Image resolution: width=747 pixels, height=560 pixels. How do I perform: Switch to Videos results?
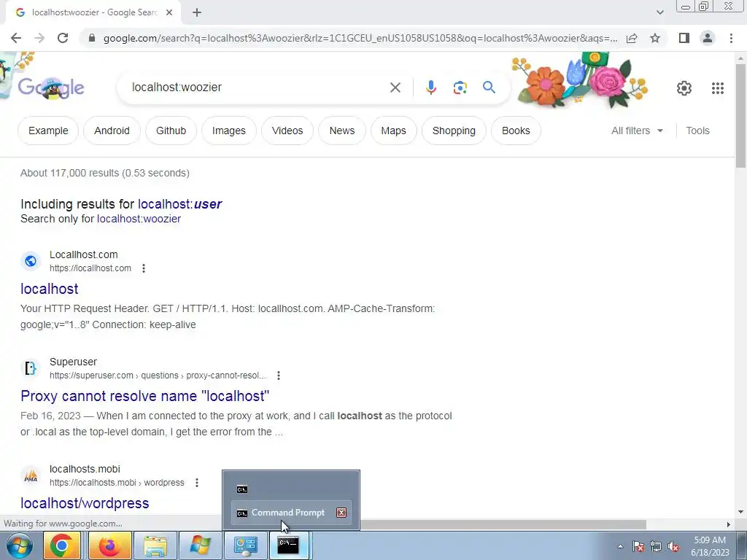click(x=287, y=131)
